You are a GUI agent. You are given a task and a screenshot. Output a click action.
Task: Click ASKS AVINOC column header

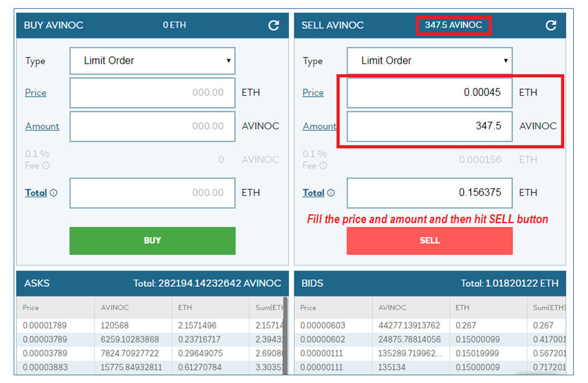[x=115, y=308]
